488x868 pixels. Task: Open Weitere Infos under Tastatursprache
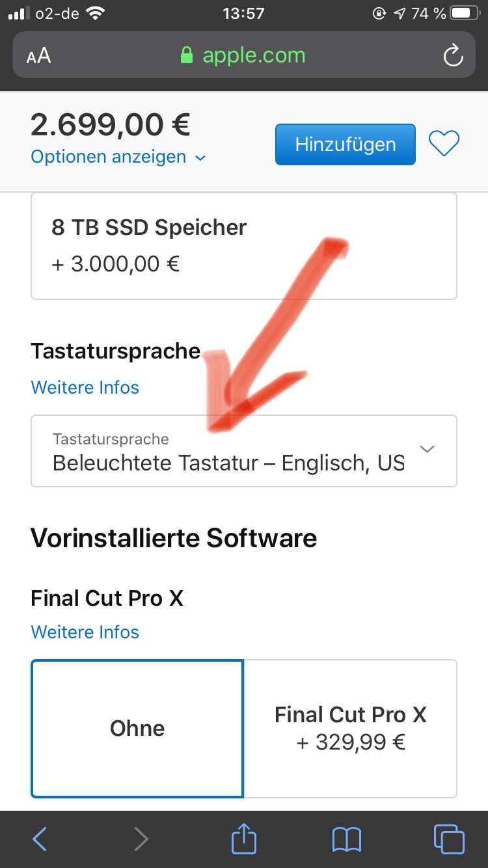point(85,387)
